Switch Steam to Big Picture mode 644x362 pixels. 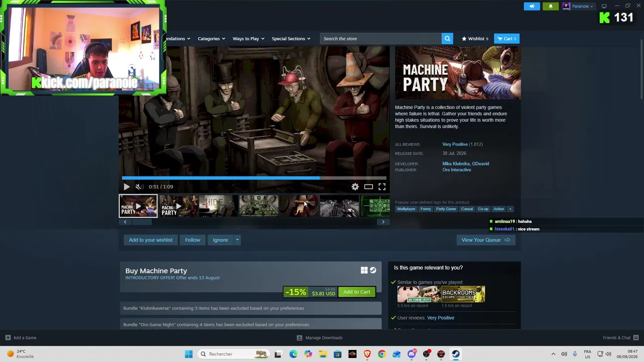point(604,6)
